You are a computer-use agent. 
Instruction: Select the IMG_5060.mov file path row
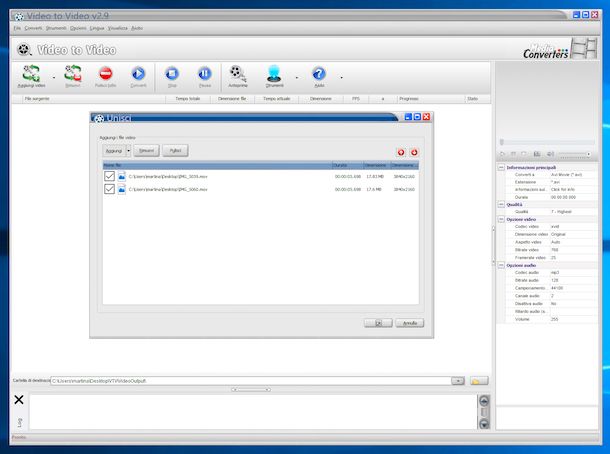(261, 189)
